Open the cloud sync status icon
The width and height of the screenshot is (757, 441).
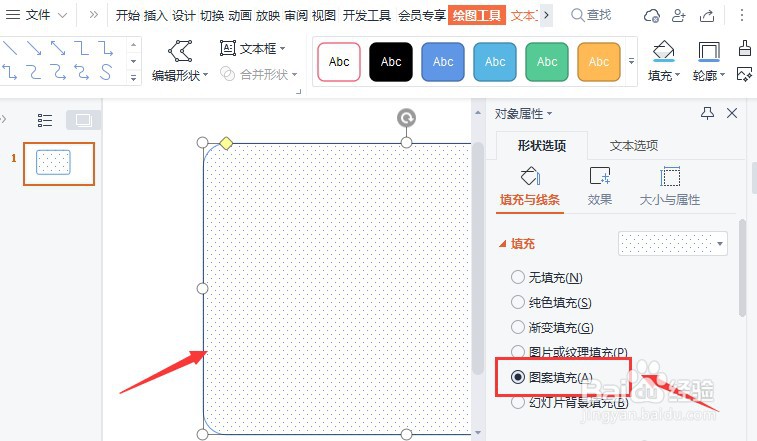[x=651, y=16]
